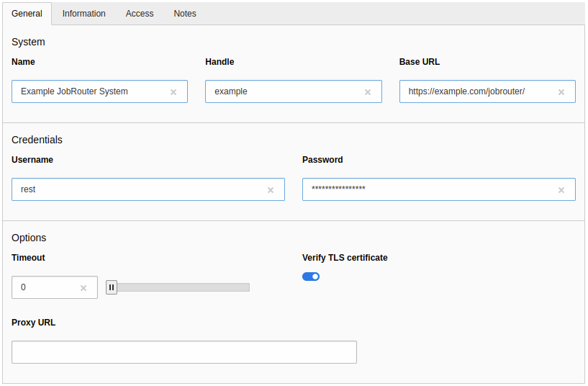Clear the Timeout value with the X icon

83,288
